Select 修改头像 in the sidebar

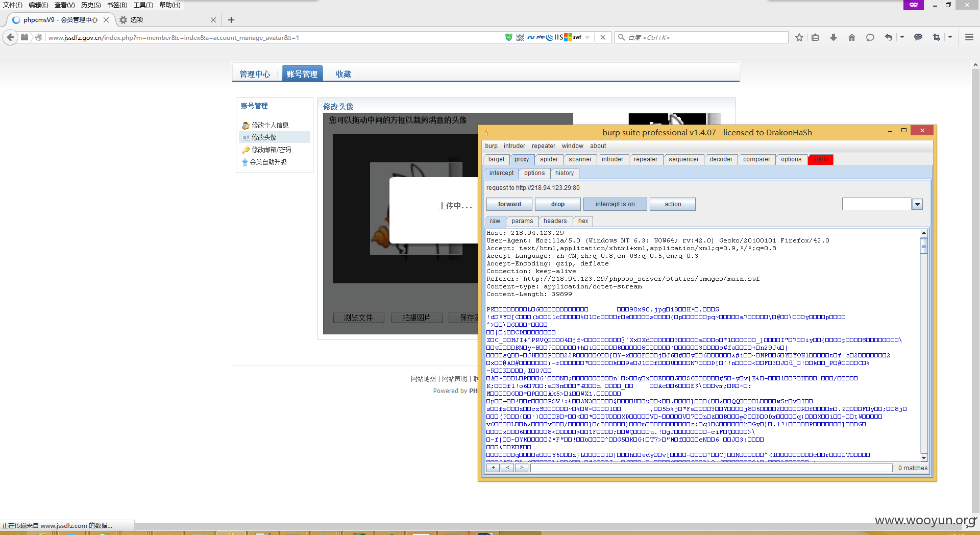[x=264, y=137]
